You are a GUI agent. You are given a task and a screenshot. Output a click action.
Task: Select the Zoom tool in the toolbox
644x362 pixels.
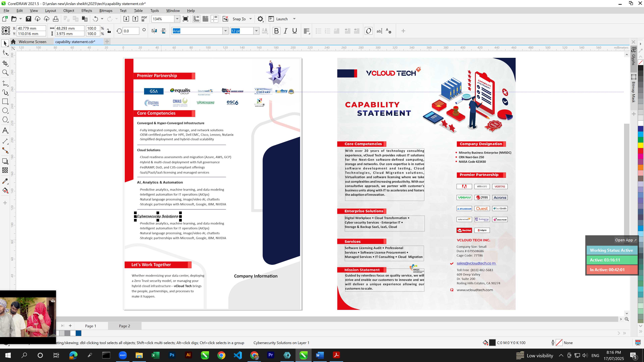(5, 73)
